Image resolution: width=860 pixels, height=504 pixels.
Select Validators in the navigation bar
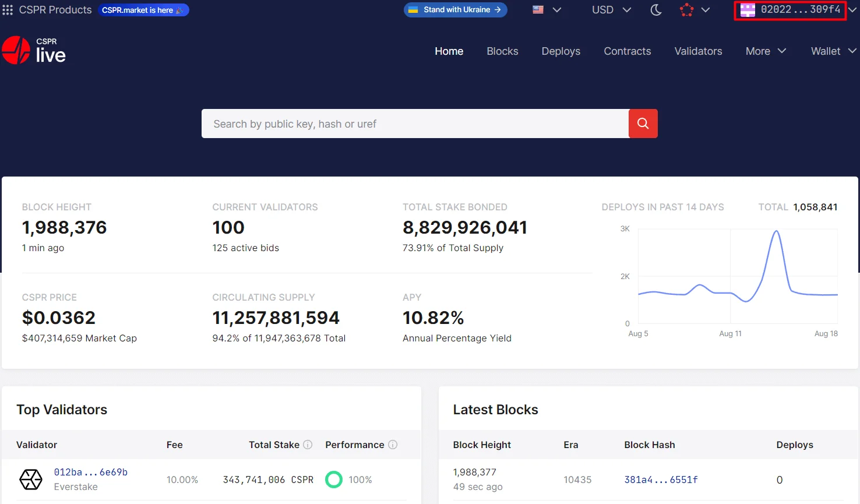point(698,51)
